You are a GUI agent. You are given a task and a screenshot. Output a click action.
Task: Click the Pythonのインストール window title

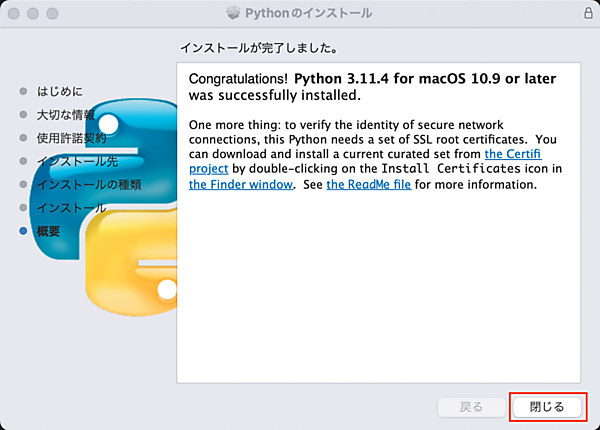click(x=308, y=13)
